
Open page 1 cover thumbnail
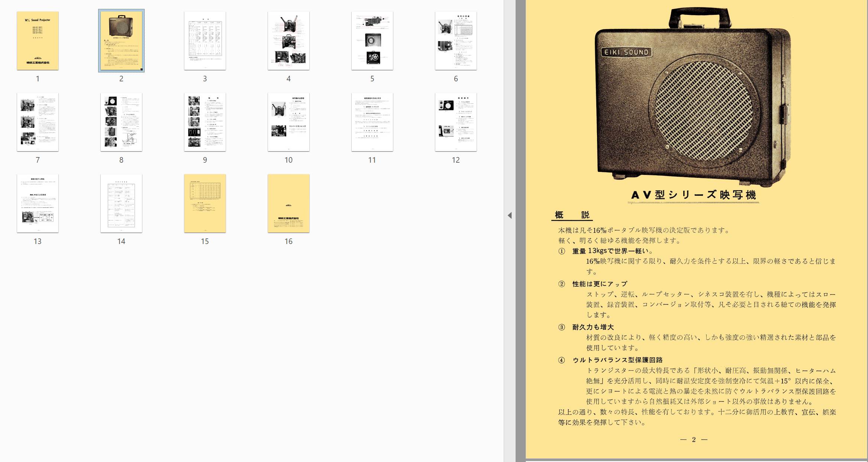(38, 40)
